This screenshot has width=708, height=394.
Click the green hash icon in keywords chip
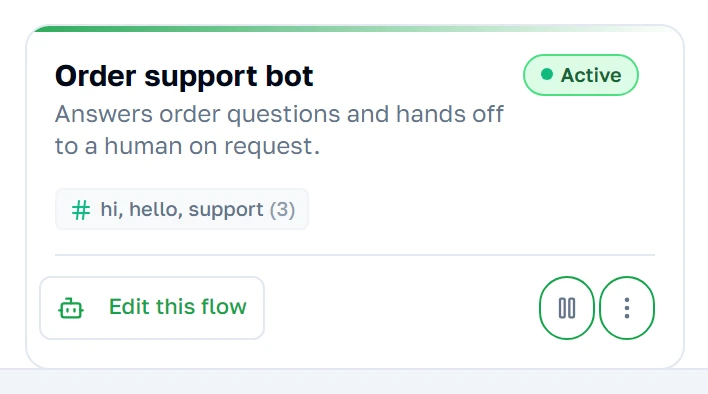[81, 210]
